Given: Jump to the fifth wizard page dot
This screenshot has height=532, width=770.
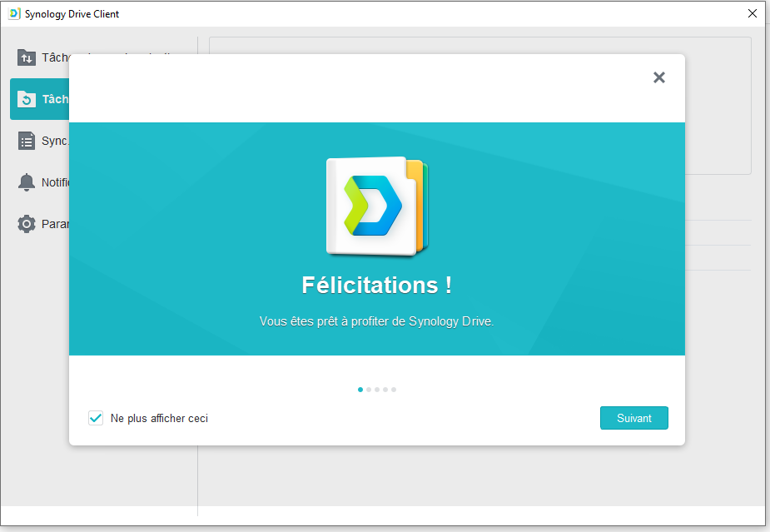Looking at the screenshot, I should click(394, 390).
